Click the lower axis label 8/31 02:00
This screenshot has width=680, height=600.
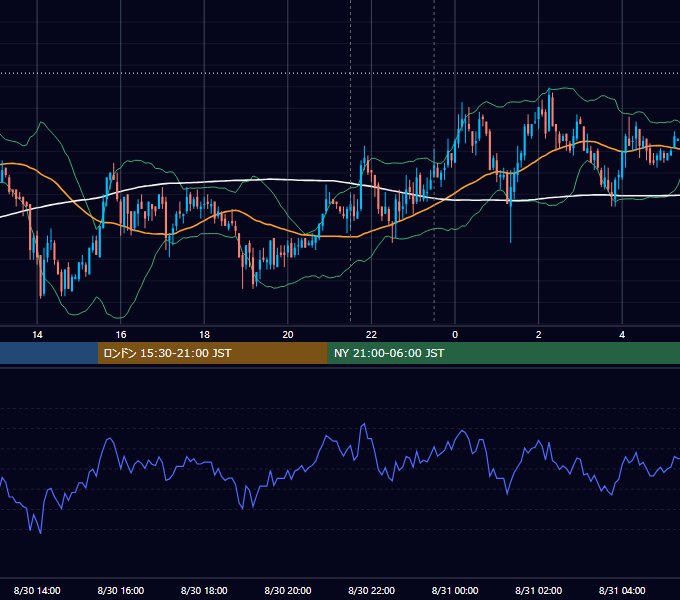tap(539, 590)
